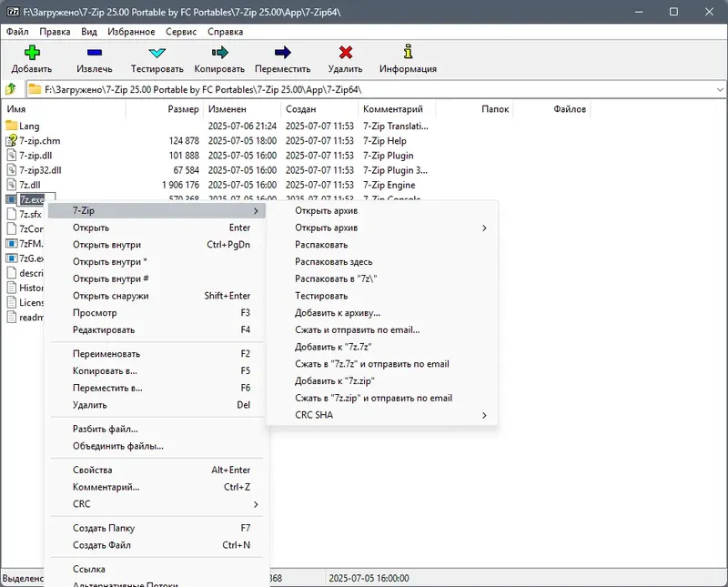Open the address bar path dropdown
The width and height of the screenshot is (728, 587).
(x=720, y=88)
